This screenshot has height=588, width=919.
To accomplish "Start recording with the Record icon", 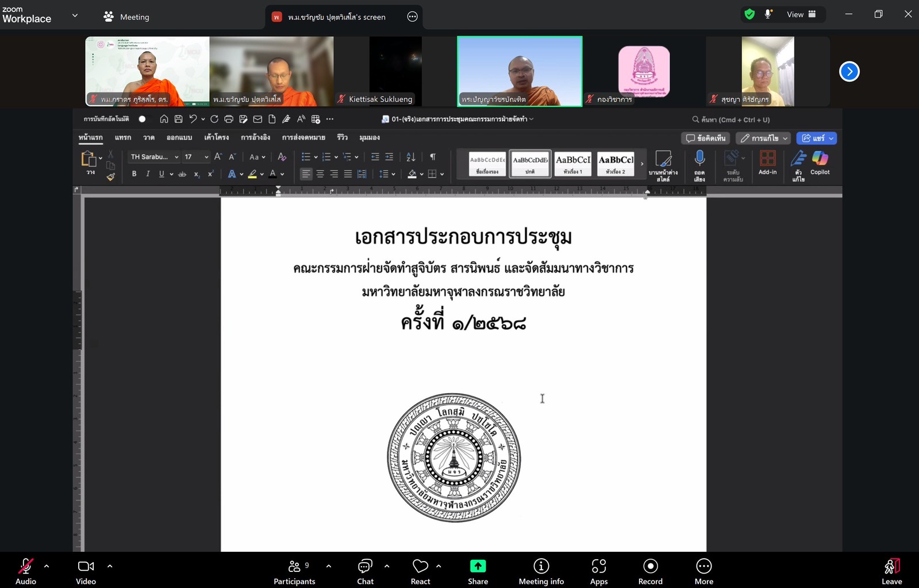I will coord(650,567).
